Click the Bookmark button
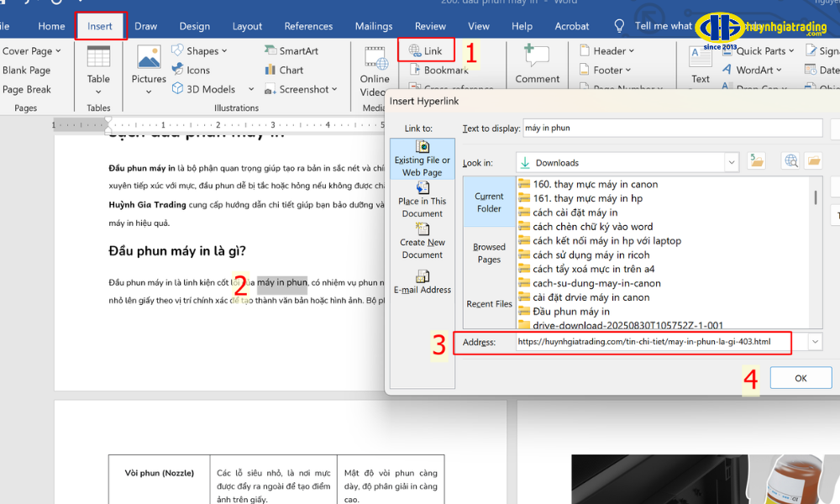Image resolution: width=840 pixels, height=504 pixels. [x=439, y=71]
